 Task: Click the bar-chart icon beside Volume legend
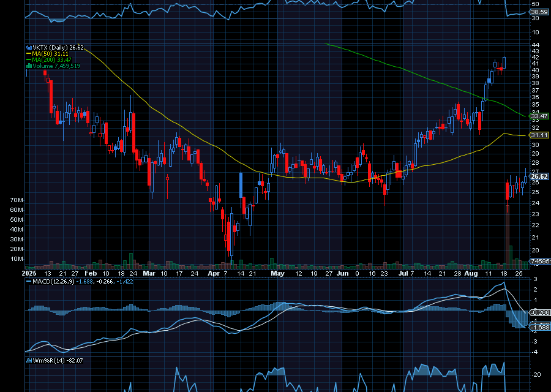29,66
